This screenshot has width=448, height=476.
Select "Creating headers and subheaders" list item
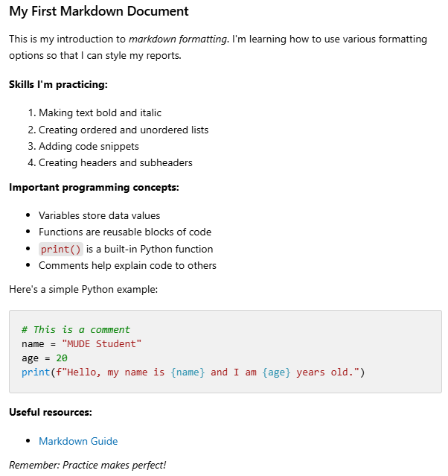(x=115, y=162)
